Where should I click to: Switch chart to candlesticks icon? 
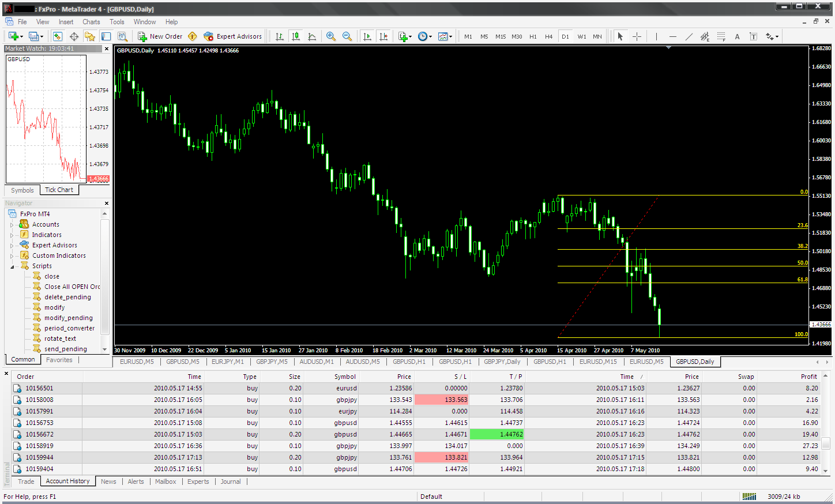pyautogui.click(x=296, y=36)
